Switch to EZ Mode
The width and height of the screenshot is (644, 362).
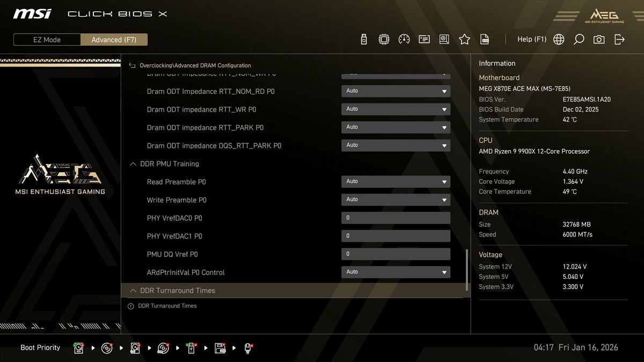[x=47, y=40]
